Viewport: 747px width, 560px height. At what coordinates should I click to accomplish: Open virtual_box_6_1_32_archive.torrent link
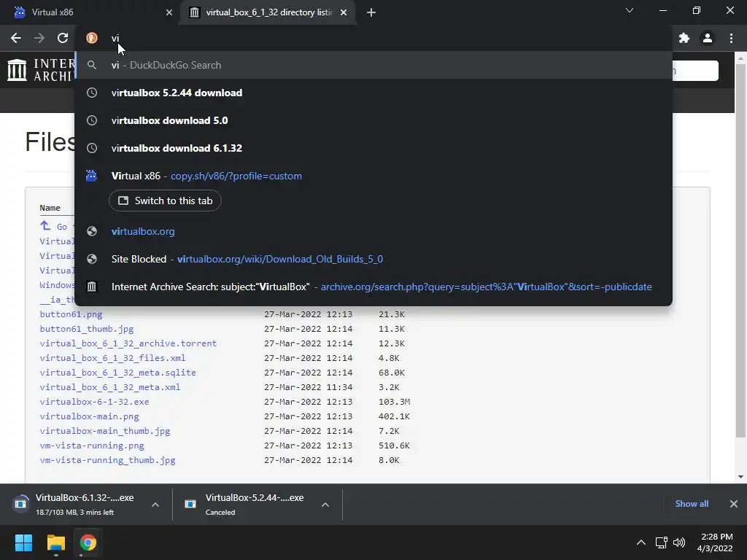(128, 343)
